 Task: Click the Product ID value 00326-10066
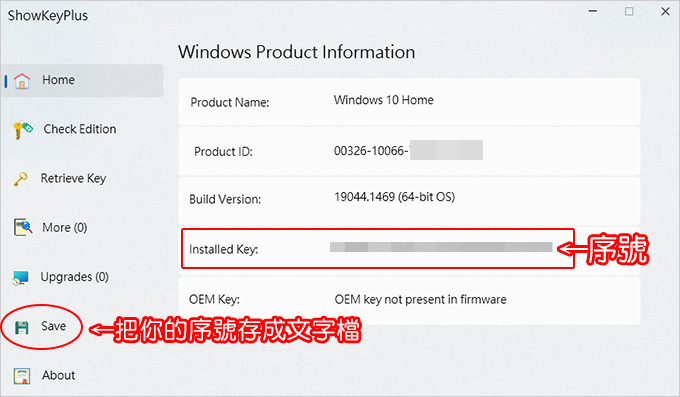click(369, 151)
